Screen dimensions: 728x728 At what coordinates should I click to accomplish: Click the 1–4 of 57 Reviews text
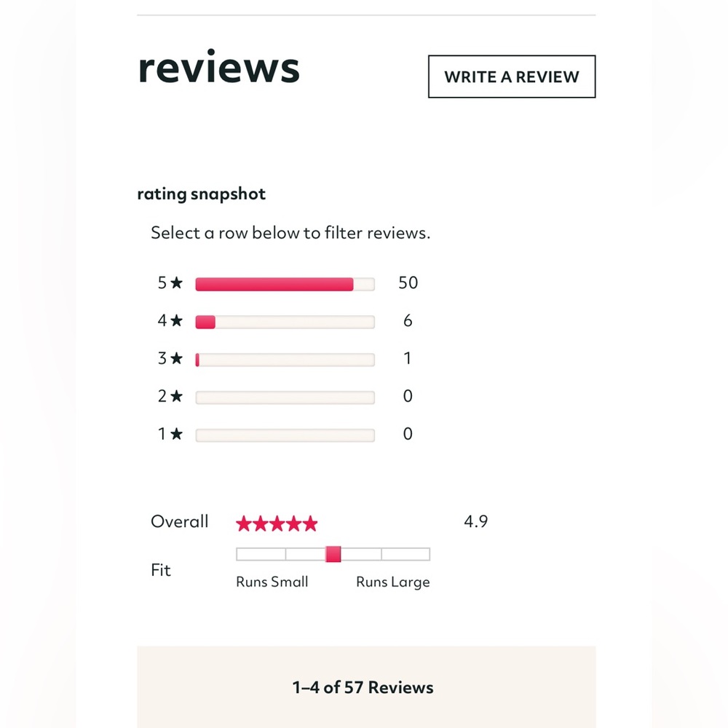coord(363,688)
